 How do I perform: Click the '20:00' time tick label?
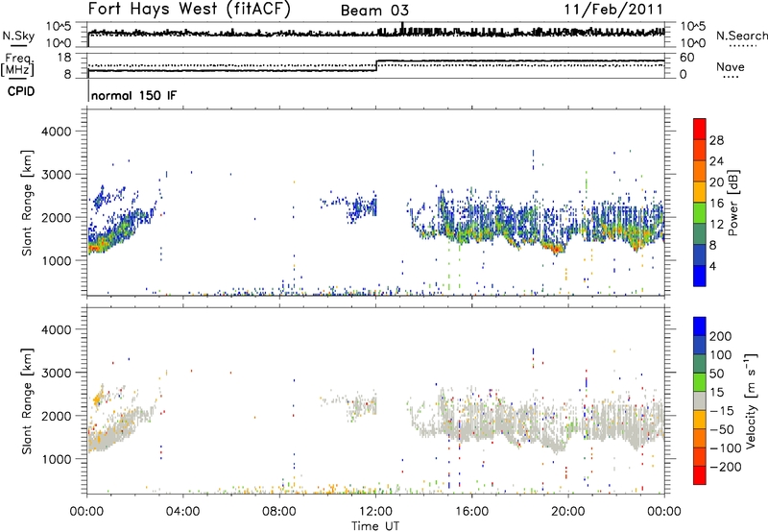tap(568, 512)
